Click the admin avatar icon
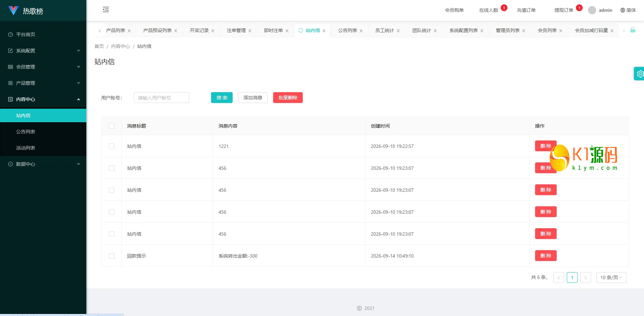Image resolution: width=644 pixels, height=316 pixels. coord(592,10)
